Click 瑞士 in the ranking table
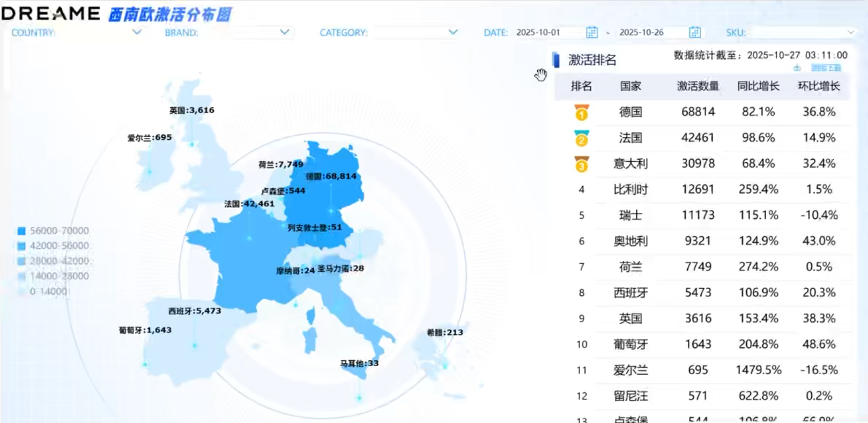The height and width of the screenshot is (423, 868). point(630,215)
